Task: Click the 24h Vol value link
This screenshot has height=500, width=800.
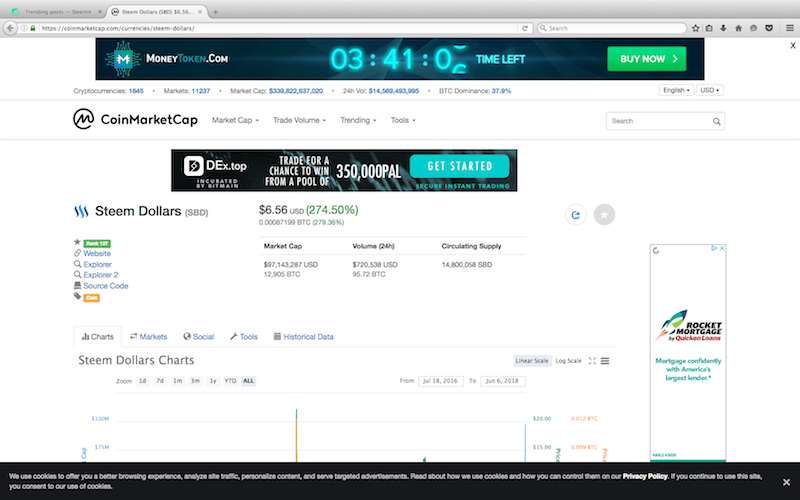Action: coord(394,91)
